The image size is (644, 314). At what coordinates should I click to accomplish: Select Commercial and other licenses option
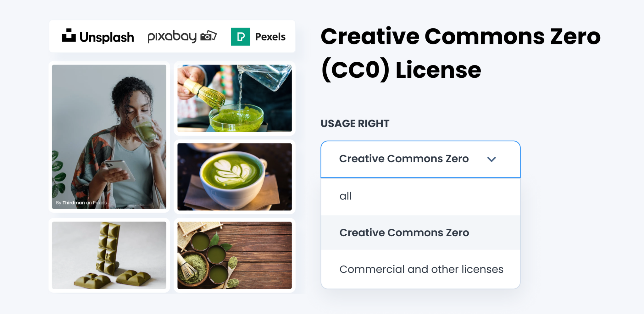[x=421, y=269]
